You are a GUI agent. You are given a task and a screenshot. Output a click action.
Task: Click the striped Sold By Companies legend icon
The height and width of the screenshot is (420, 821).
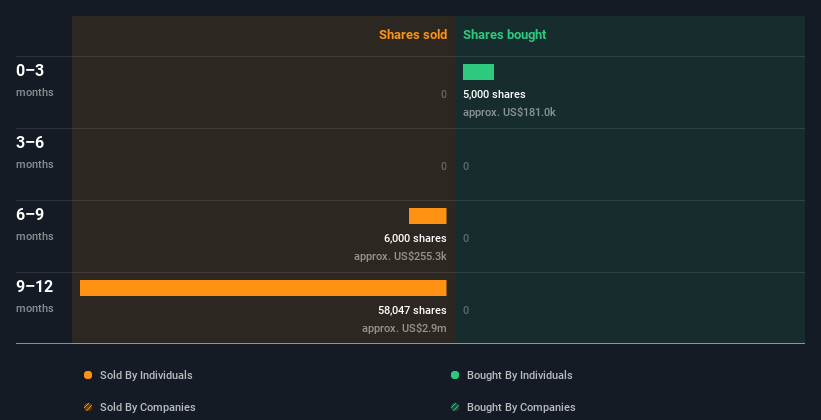(x=88, y=407)
